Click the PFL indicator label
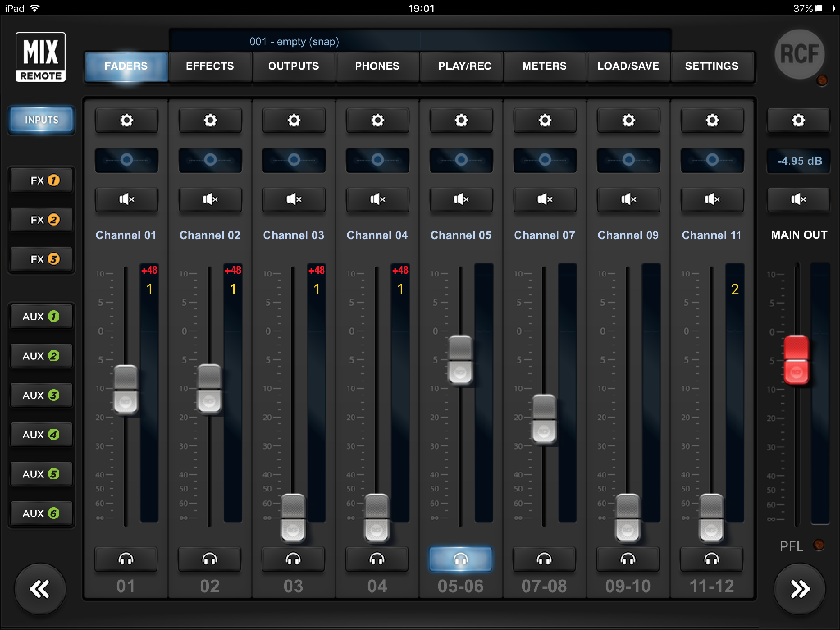This screenshot has height=630, width=840. tap(792, 546)
